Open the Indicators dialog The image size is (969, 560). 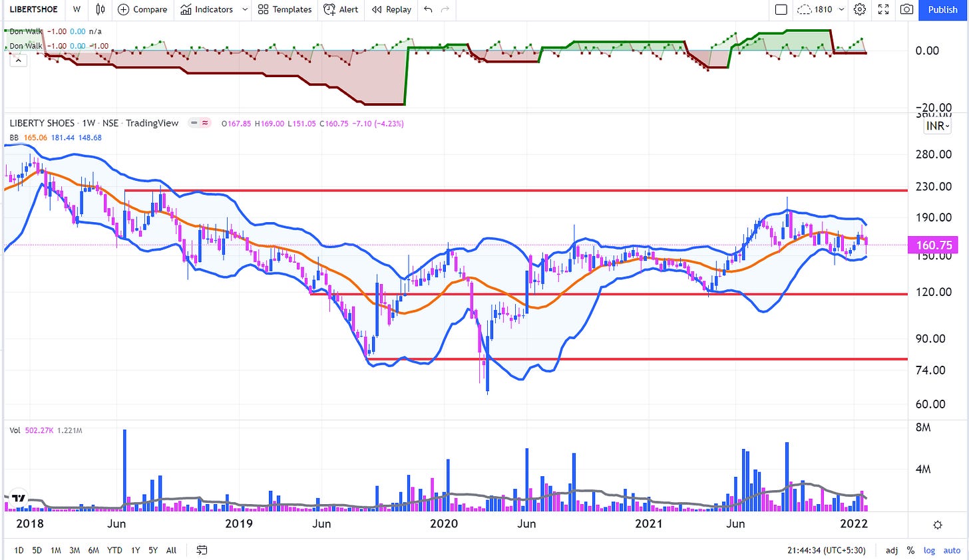coord(207,9)
